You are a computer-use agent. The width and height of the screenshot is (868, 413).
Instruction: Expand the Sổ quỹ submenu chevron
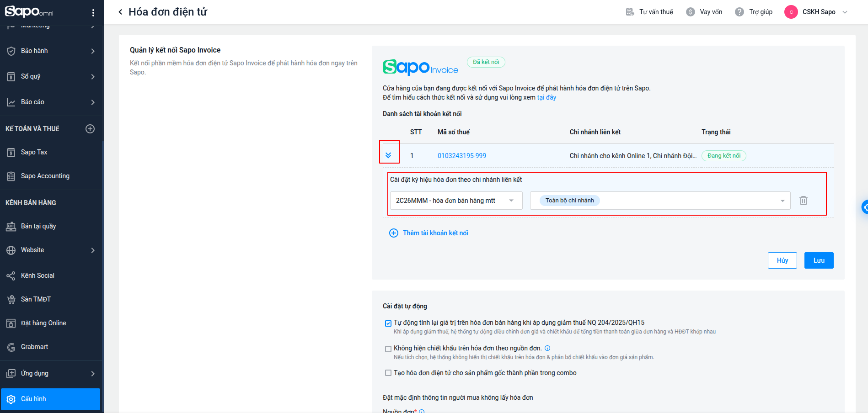click(93, 77)
